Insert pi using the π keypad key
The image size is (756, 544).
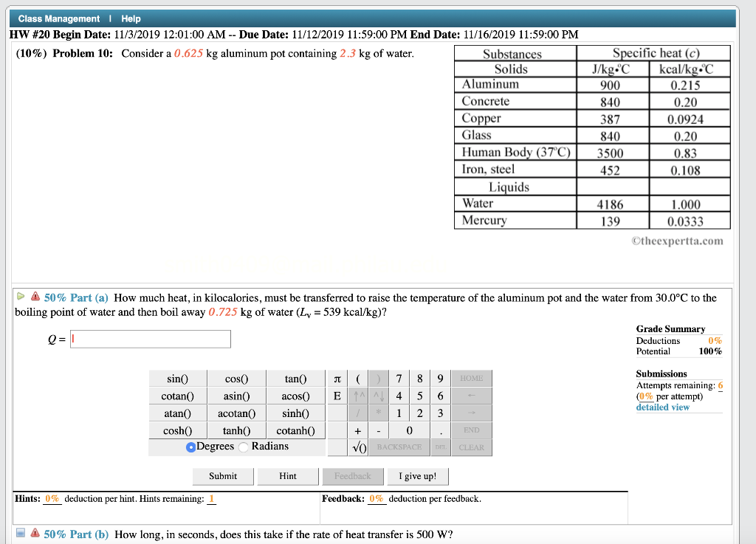[x=337, y=378]
